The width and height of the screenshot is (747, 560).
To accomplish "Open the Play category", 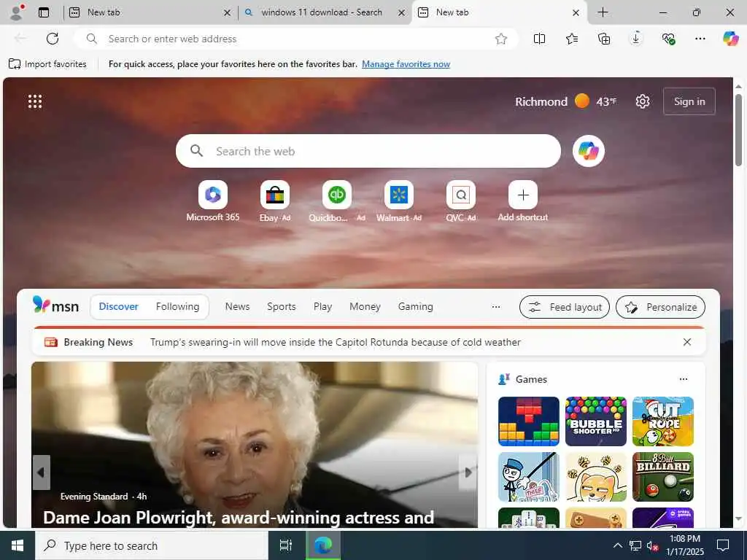I will pos(322,307).
